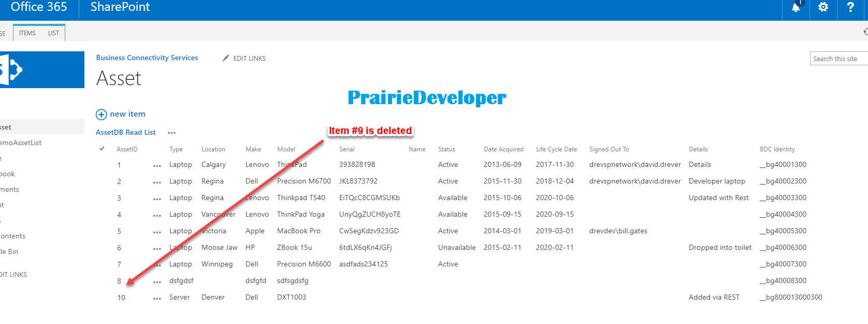Sort by the Name column header
868x324 pixels.
[x=417, y=149]
